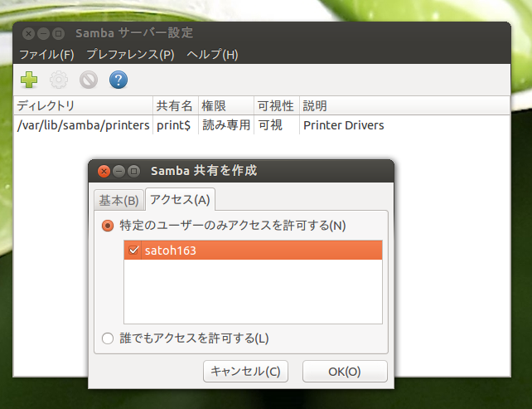Screen dimensions: 532x409
Task: Click the 可視 visibility cell
Action: tap(277, 125)
